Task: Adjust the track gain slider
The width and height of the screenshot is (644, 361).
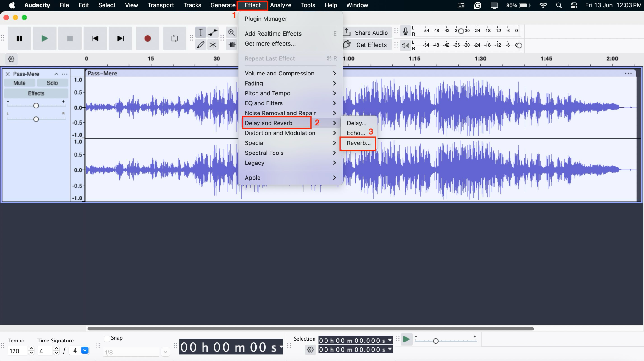Action: click(36, 106)
